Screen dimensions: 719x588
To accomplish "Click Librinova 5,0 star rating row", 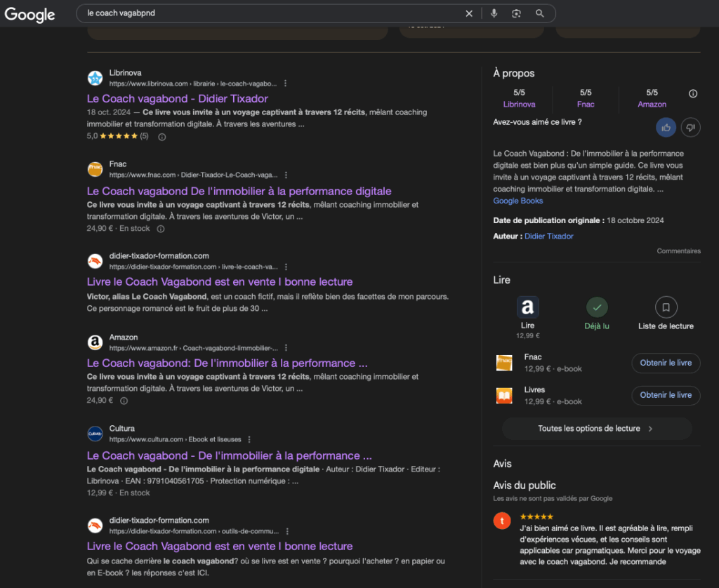I will tap(118, 136).
